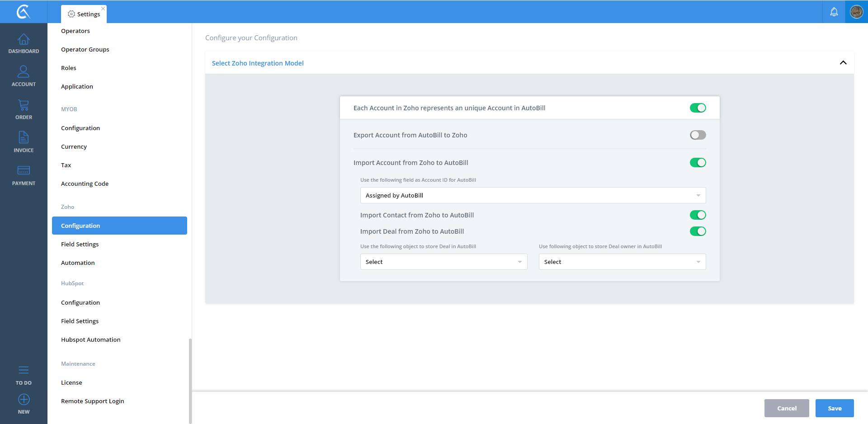Viewport: 868px width, 424px height.
Task: Open the Account ID field dropdown
Action: (533, 195)
